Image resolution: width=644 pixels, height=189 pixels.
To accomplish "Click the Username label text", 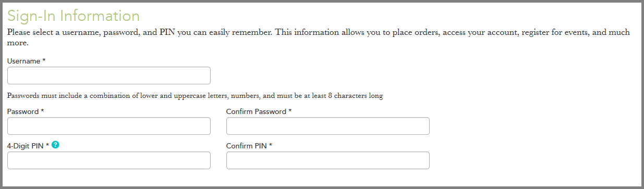I will (x=24, y=61).
